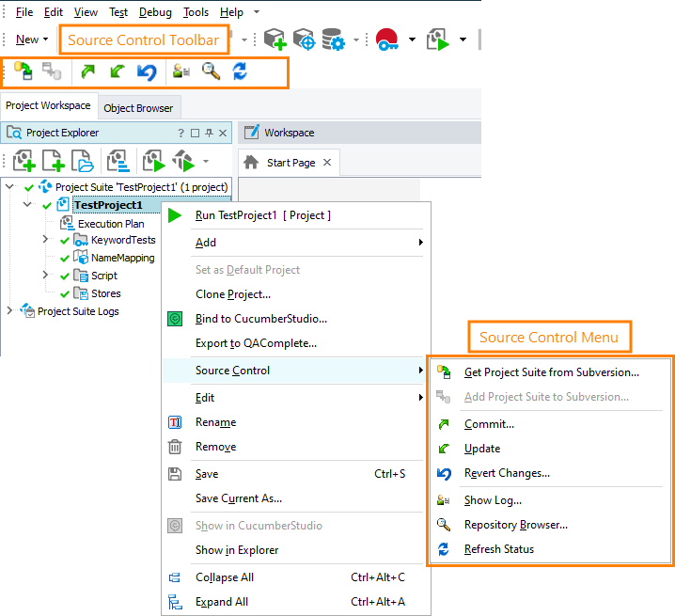Click the Open folder icon in Project Explorer
Screen dimensions: 675x616
82,161
